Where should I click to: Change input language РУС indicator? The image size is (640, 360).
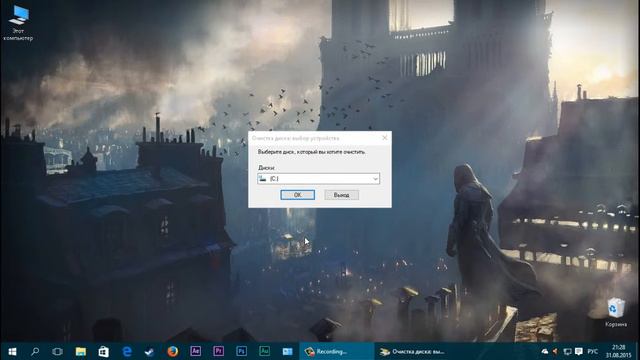click(x=593, y=351)
